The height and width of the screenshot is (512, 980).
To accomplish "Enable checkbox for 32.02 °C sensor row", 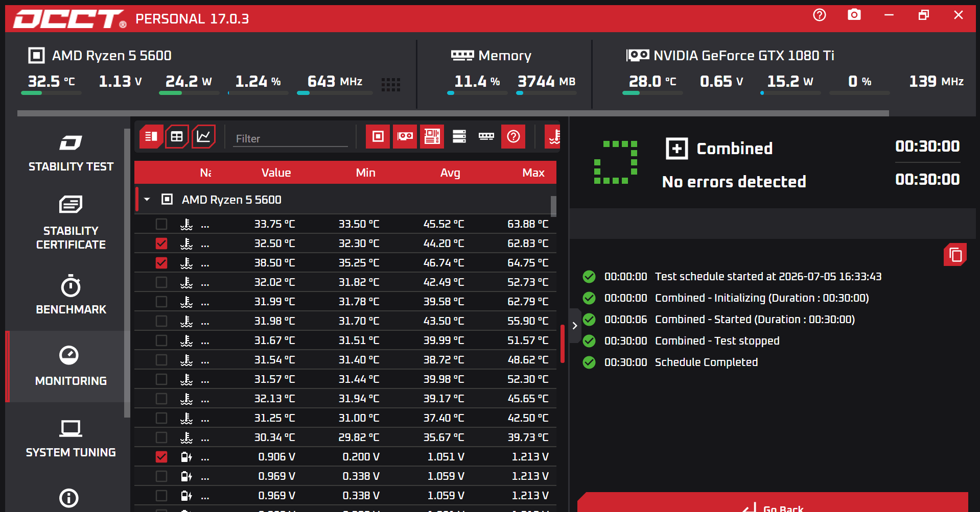I will (x=161, y=282).
